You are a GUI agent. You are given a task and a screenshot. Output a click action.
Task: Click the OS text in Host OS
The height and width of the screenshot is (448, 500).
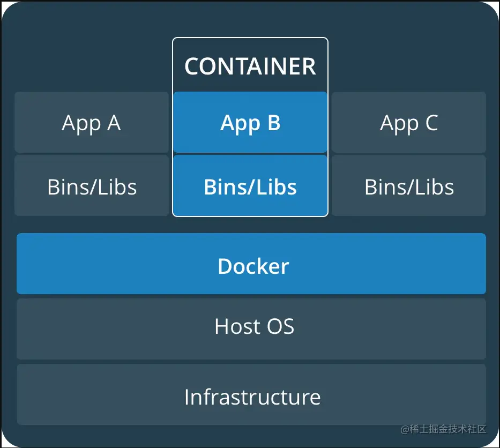tap(281, 326)
